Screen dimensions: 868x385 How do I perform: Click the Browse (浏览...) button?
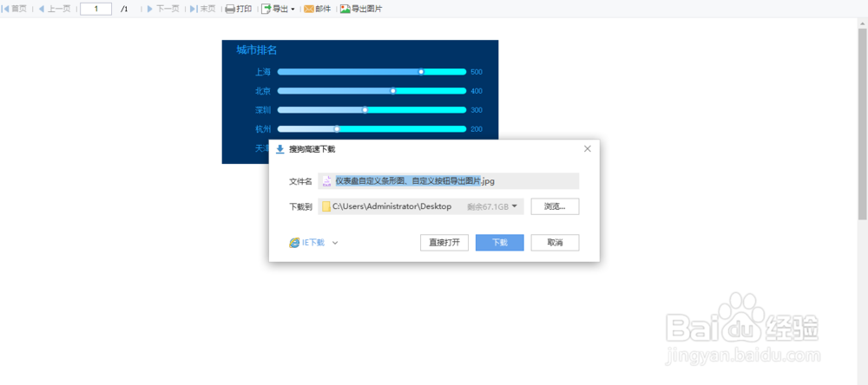(556, 206)
